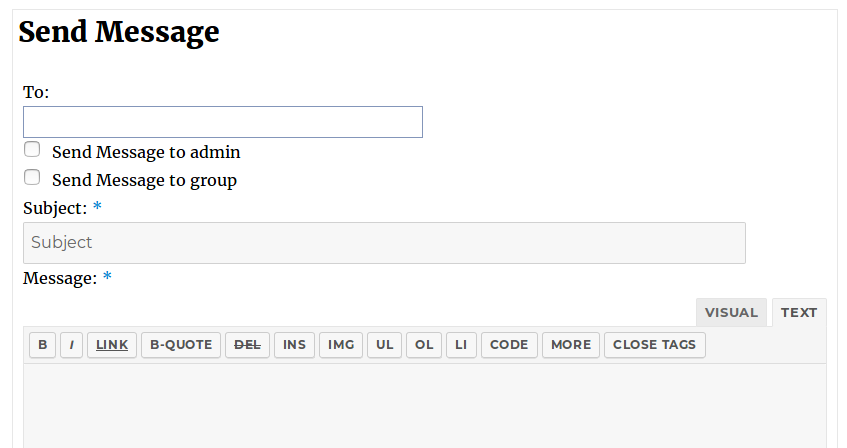The width and height of the screenshot is (847, 448).
Task: Add an unordered list with UL button
Action: (384, 345)
